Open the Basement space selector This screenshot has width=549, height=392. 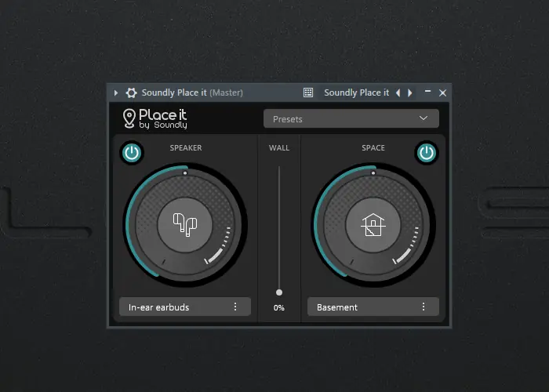click(373, 307)
